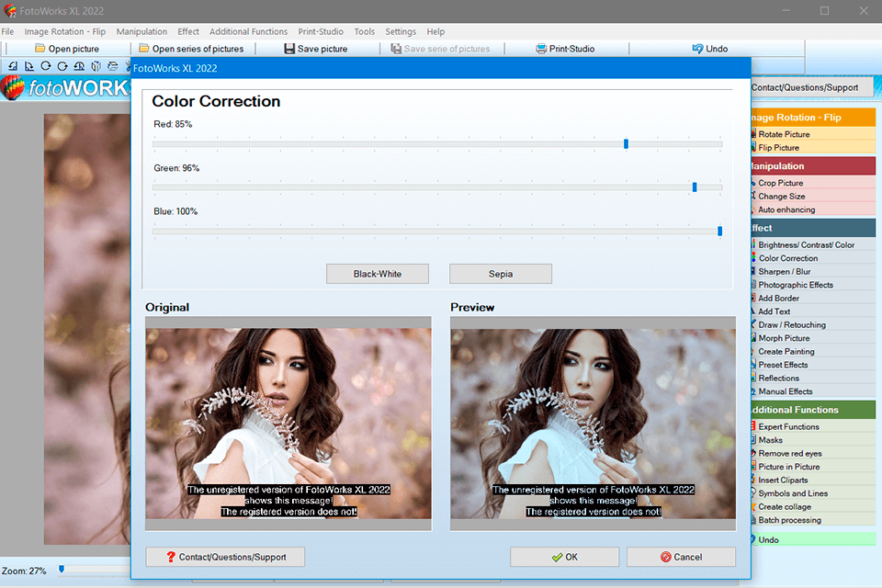Click the Save picture floppy disk icon

289,49
